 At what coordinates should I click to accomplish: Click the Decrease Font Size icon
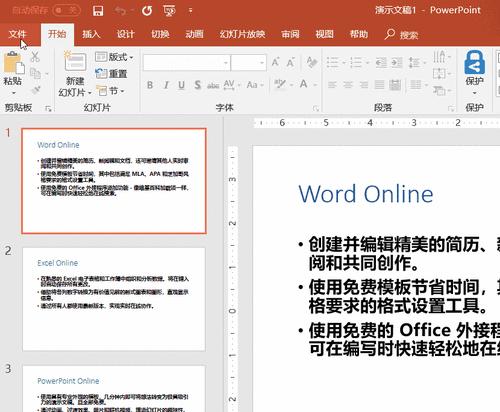pyautogui.click(x=291, y=62)
